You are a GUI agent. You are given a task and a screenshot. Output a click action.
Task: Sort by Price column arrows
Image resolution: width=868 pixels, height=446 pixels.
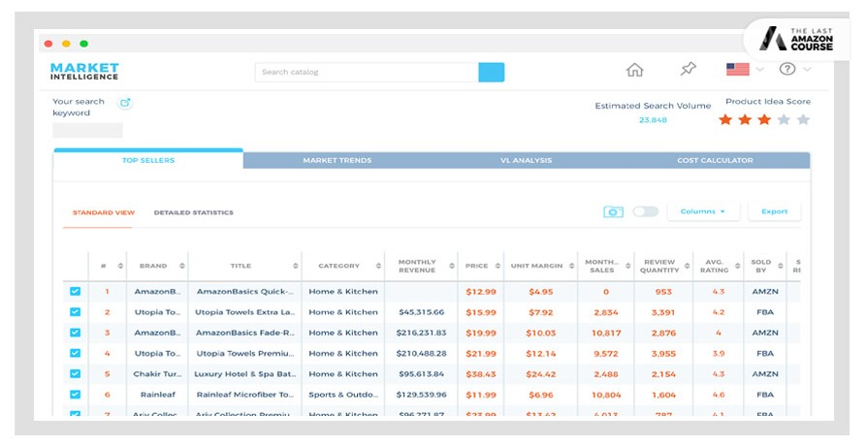click(498, 267)
